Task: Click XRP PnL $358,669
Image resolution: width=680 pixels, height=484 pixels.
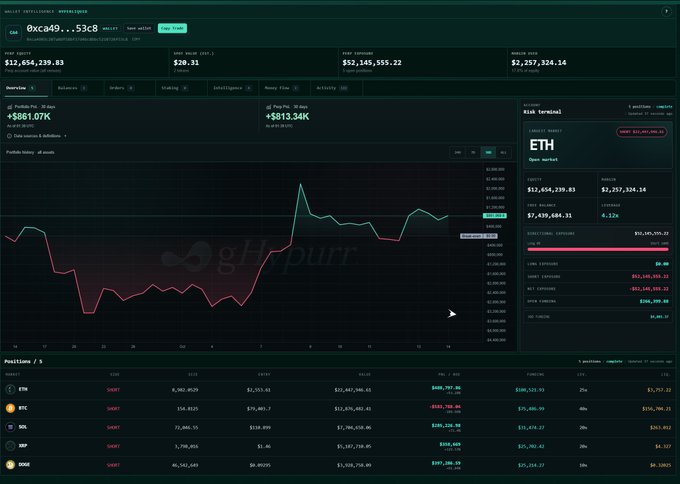Action: [450, 445]
